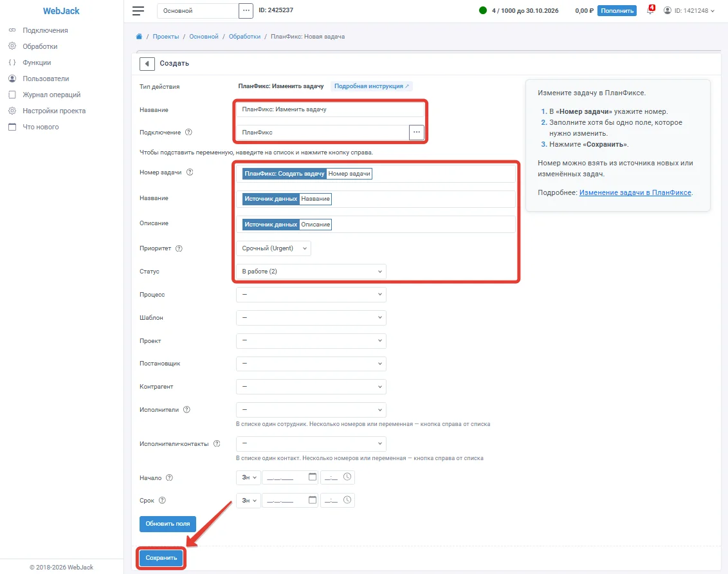Image resolution: width=728 pixels, height=574 pixels.
Task: Open the notifications bell icon
Action: tap(650, 10)
